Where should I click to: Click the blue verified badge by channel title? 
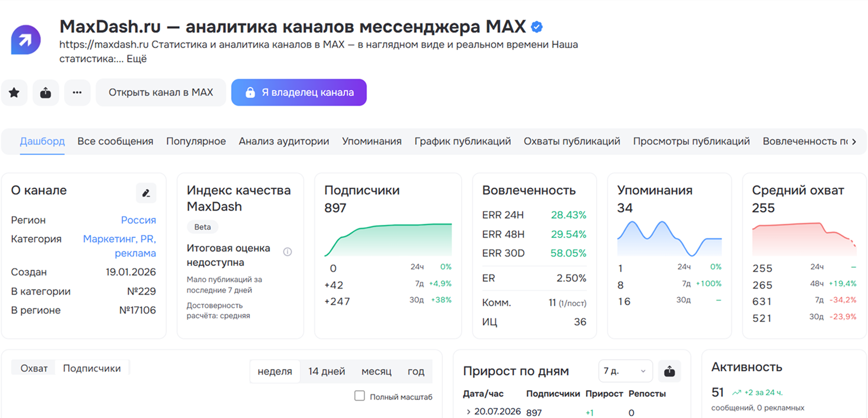[x=537, y=26]
